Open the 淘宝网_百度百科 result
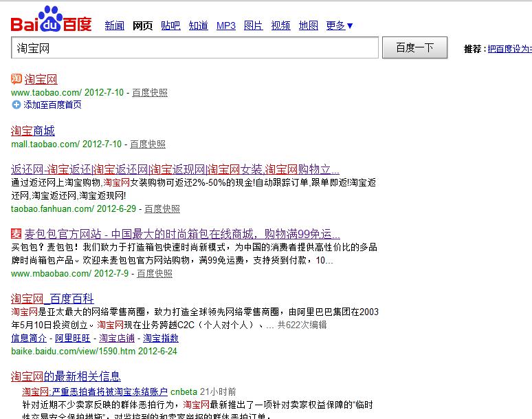532x419 pixels. point(52,299)
